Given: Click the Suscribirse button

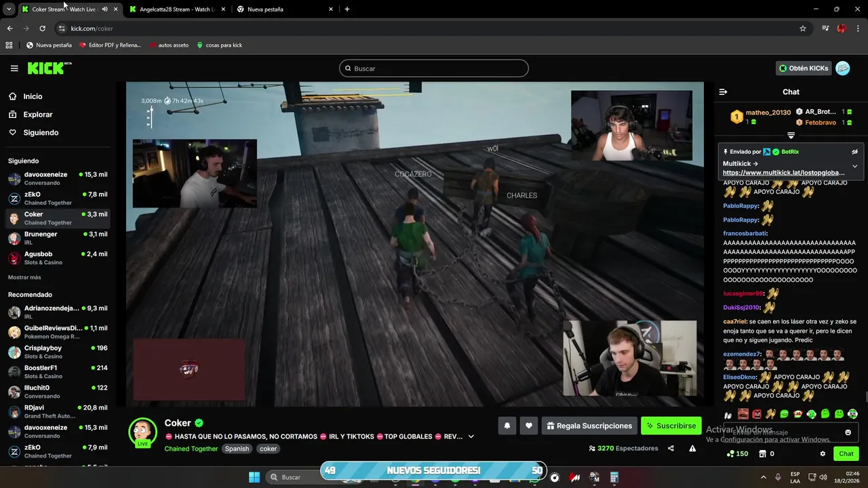Looking at the screenshot, I should point(671,426).
